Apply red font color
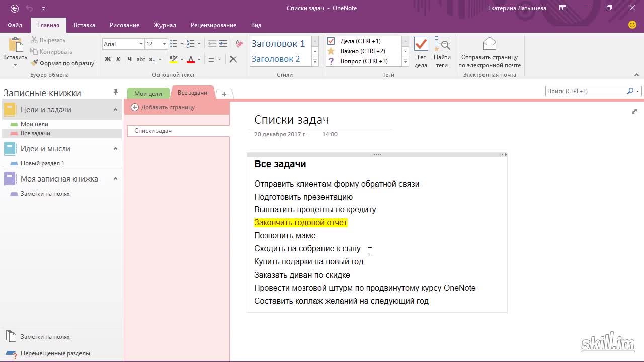This screenshot has width=644, height=362. click(x=191, y=59)
